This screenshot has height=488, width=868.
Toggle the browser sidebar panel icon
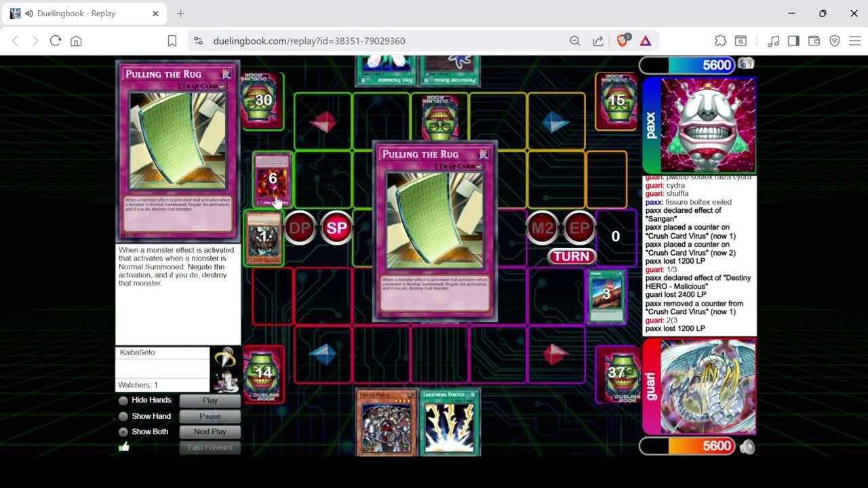793,41
